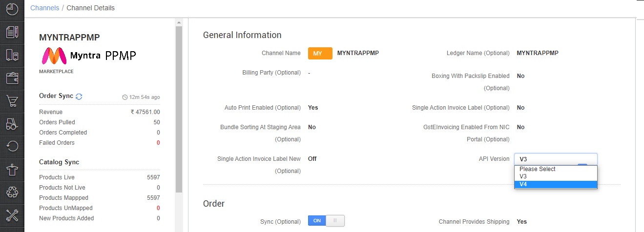Viewport: 644px width, 232px height.
Task: Open the wrench tools sidebar icon
Action: pos(12,215)
